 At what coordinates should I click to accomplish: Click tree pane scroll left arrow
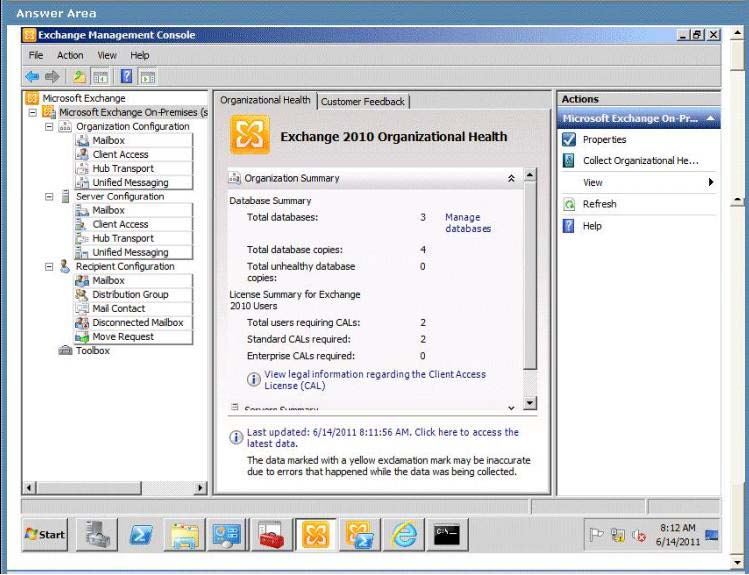[29, 488]
